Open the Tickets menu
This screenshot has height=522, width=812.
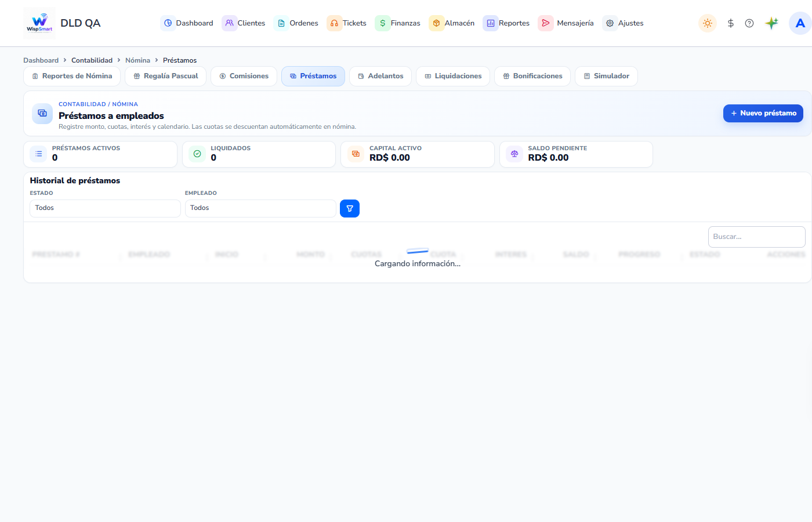(x=347, y=23)
